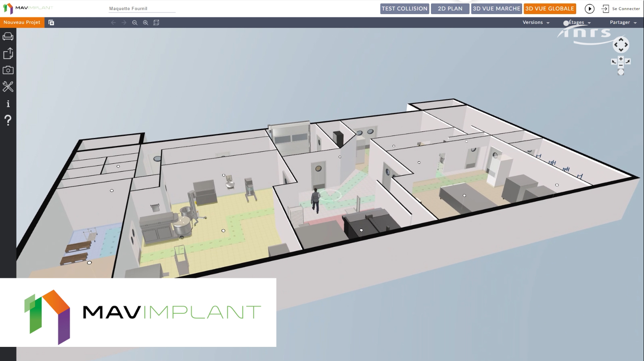Select the walking person figure in the 3D model
The image size is (644, 361).
316,200
